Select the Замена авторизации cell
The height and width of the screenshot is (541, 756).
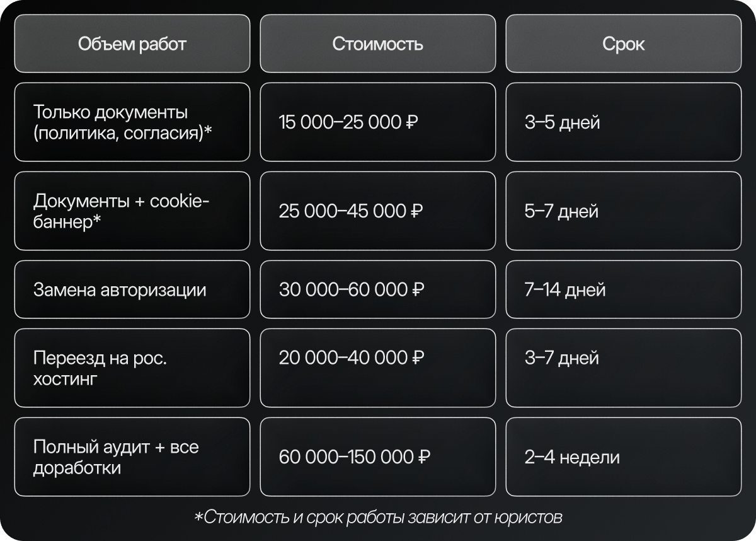tap(132, 289)
